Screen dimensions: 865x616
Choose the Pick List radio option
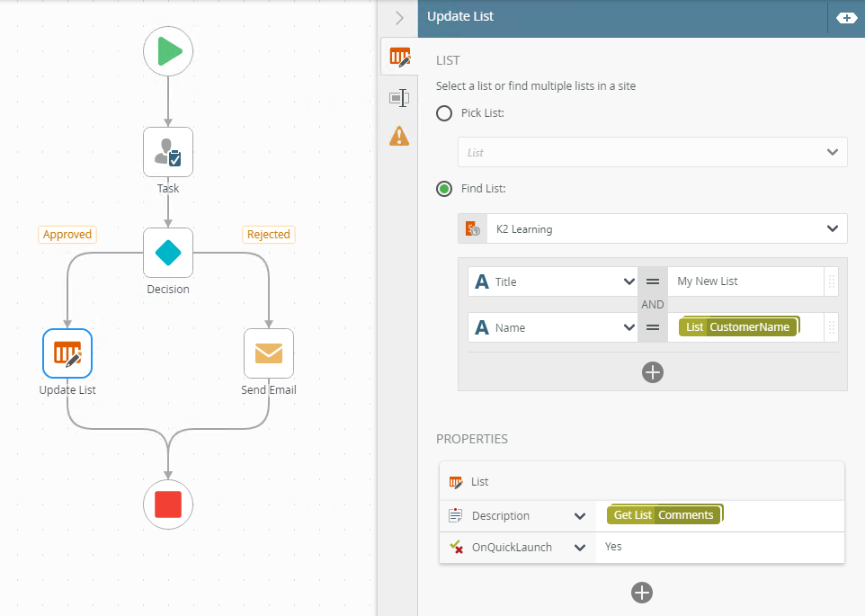tap(444, 113)
